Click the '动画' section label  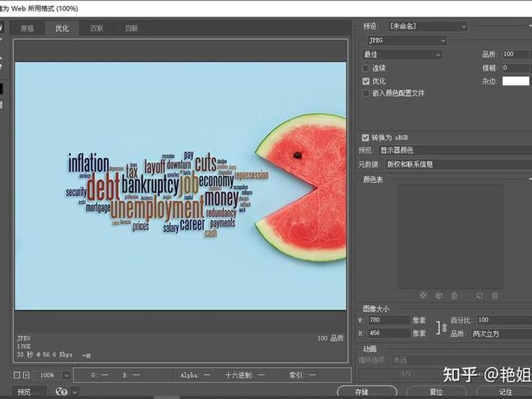pos(370,348)
